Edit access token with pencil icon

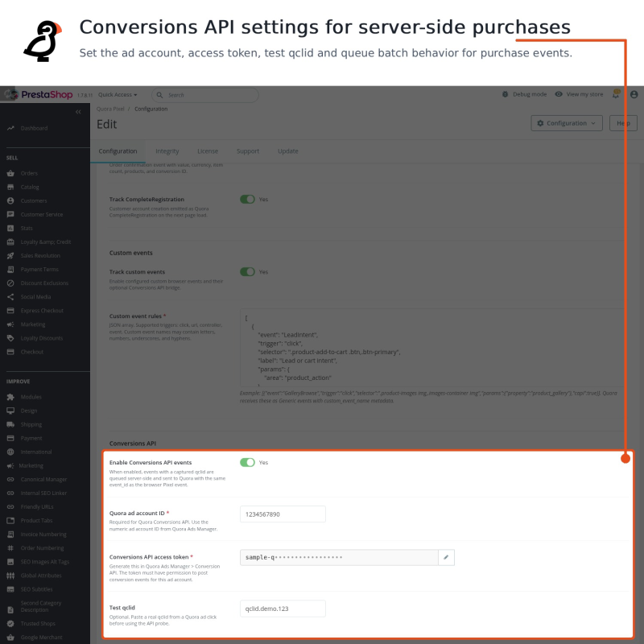click(x=446, y=557)
